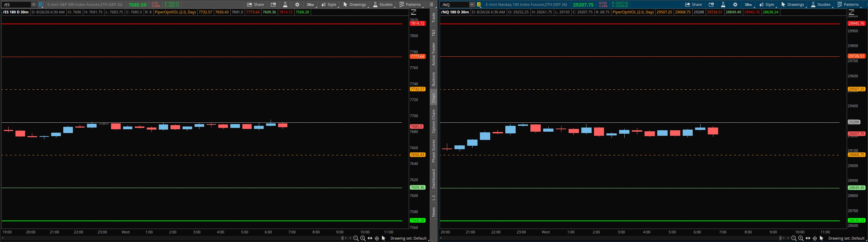Screen dimensions: 868x242
Task: Open chart settings gear on /ES chart
Action: tap(297, 4)
